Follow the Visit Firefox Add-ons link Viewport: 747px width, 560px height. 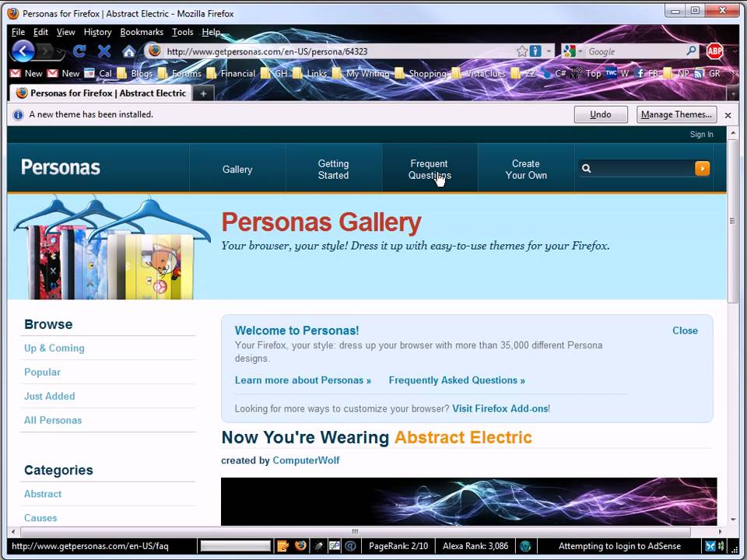[x=500, y=408]
